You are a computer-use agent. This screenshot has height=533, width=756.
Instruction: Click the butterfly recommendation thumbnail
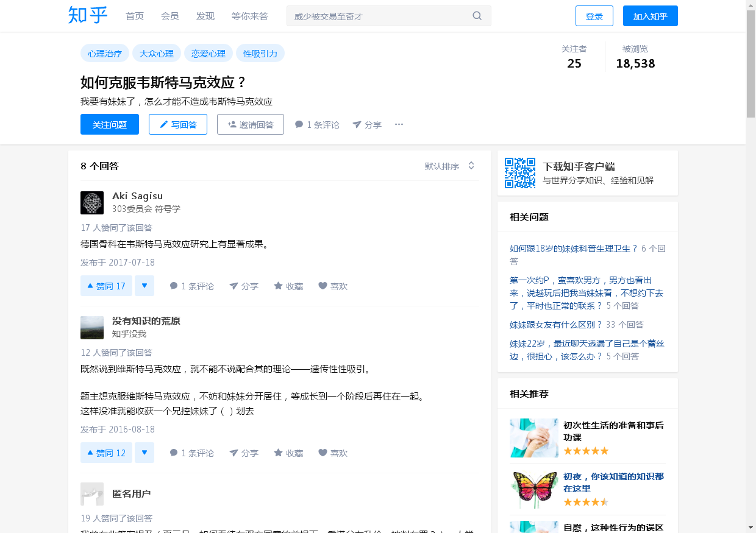pyautogui.click(x=534, y=489)
